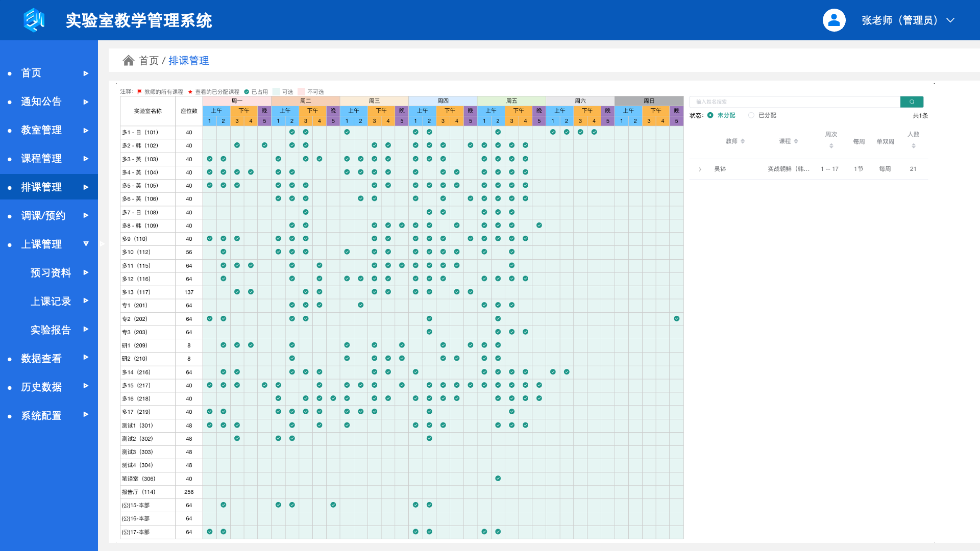
Task: Open 教室管理 in the sidebar
Action: (x=41, y=130)
